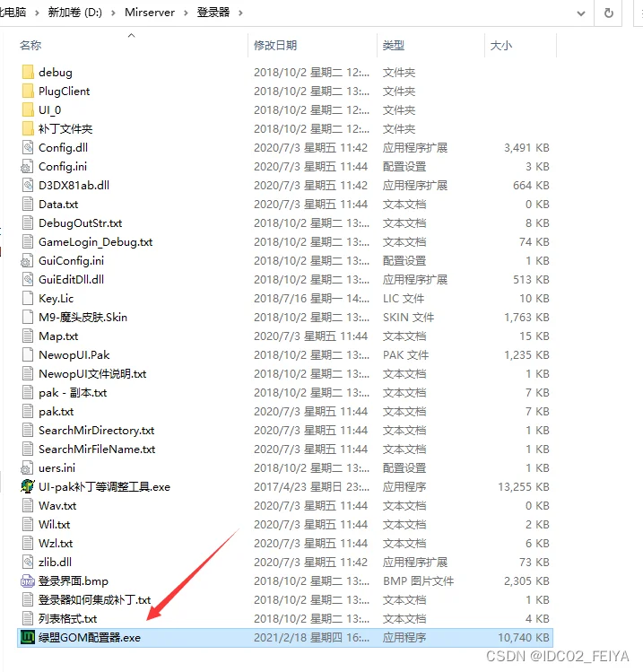
Task: Select the debug folder icon
Action: click(x=27, y=73)
